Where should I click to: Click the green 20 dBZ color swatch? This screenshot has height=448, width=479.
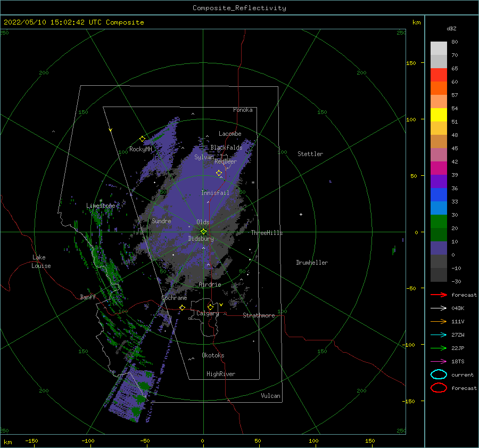click(439, 222)
